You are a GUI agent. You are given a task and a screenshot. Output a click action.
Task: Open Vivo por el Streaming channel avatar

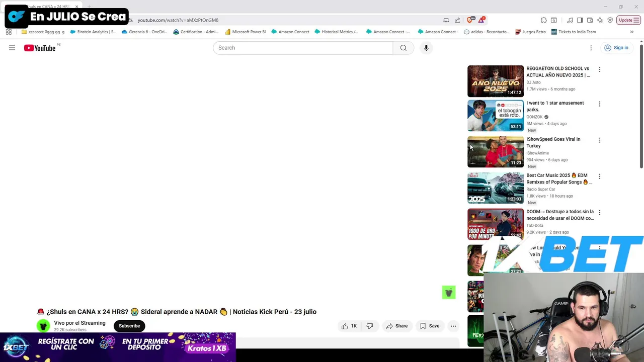coord(43,326)
